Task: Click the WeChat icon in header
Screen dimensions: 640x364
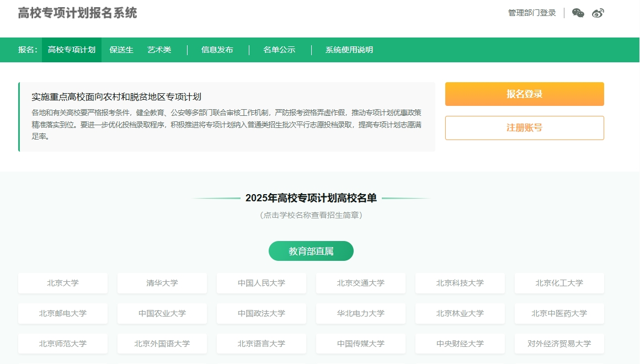Action: click(578, 13)
